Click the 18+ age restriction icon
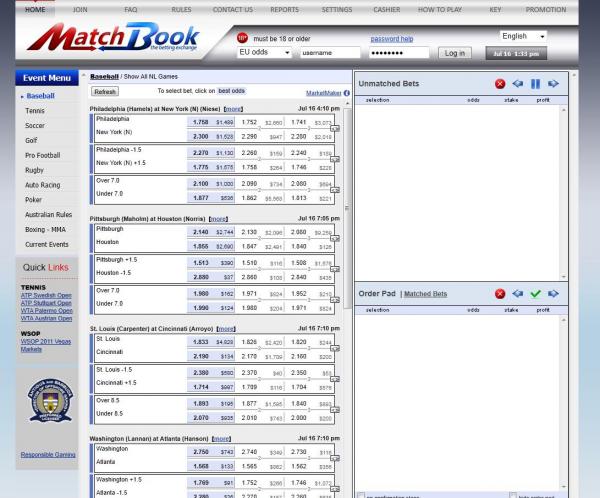Viewport: 600px width, 498px height. point(242,38)
